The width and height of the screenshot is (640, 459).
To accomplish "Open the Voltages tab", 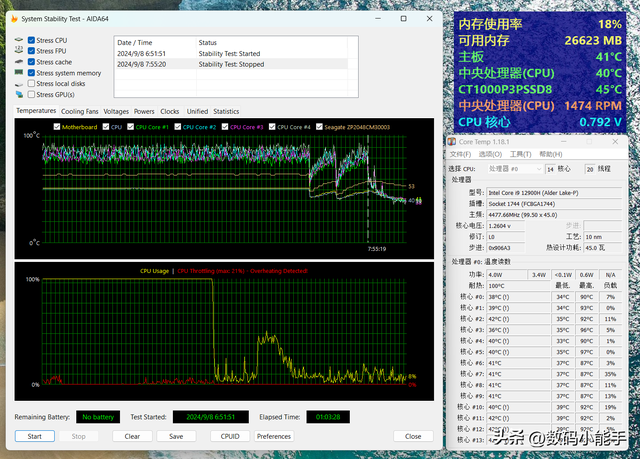I will pyautogui.click(x=116, y=111).
